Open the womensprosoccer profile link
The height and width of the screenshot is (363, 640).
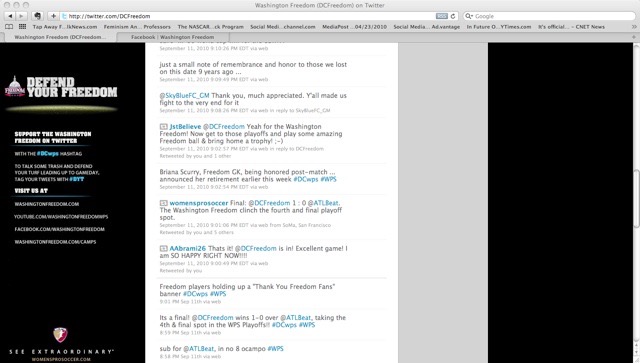(x=199, y=203)
